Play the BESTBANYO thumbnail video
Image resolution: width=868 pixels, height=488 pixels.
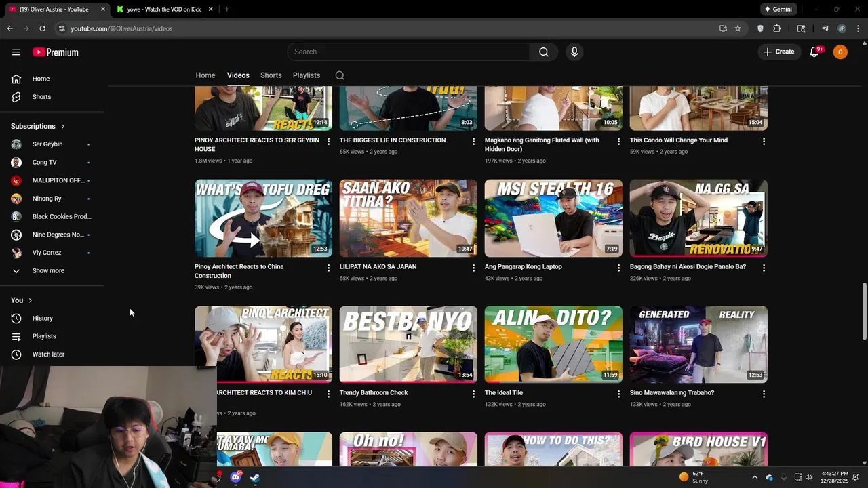click(408, 344)
